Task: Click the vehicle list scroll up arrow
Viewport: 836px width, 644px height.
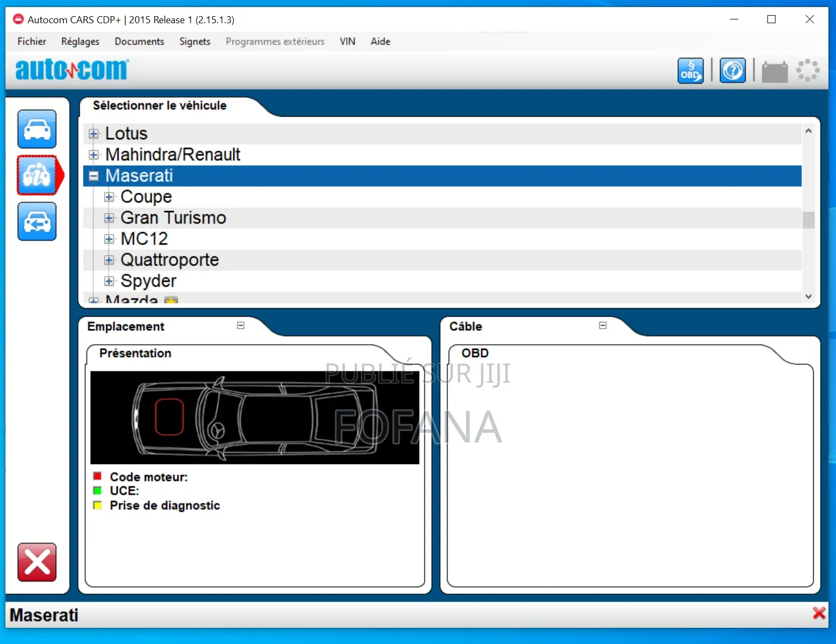Action: click(808, 131)
